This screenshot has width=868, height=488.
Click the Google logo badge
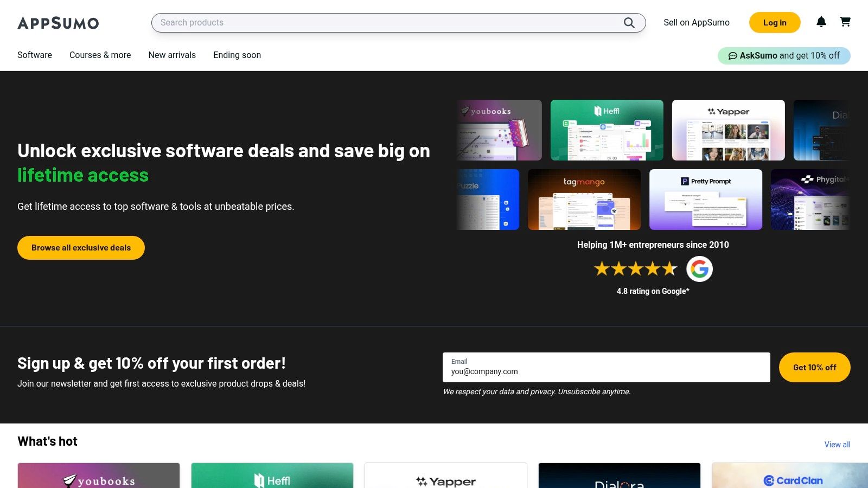[699, 269]
